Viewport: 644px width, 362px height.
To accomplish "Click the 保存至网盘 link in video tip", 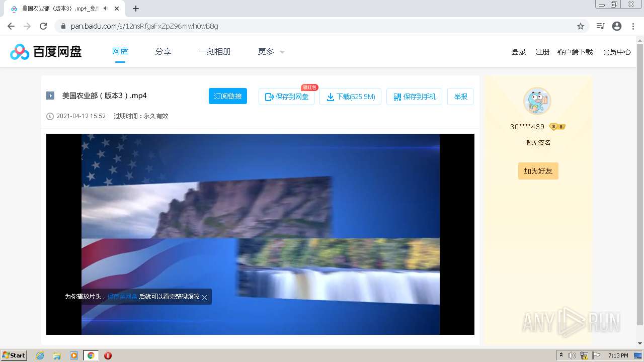I will pos(122,297).
